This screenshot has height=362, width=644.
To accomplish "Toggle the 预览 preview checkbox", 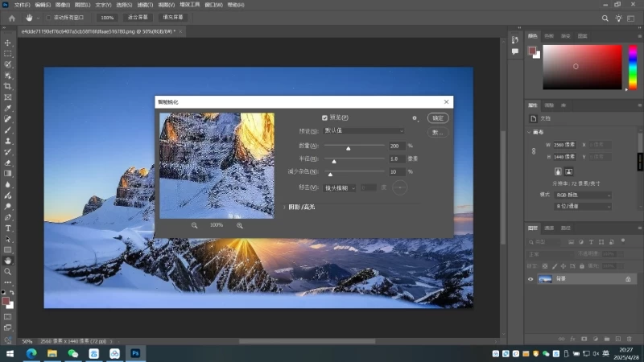I will (324, 117).
